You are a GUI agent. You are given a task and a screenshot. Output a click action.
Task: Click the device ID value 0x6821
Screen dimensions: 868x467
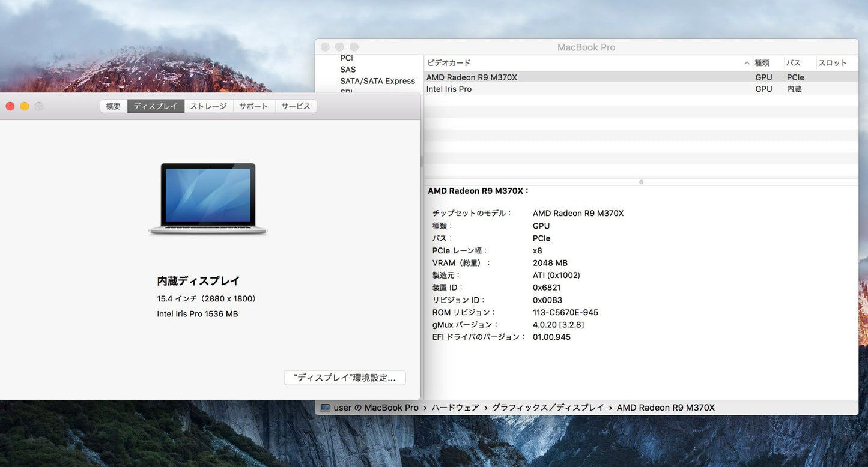[547, 288]
